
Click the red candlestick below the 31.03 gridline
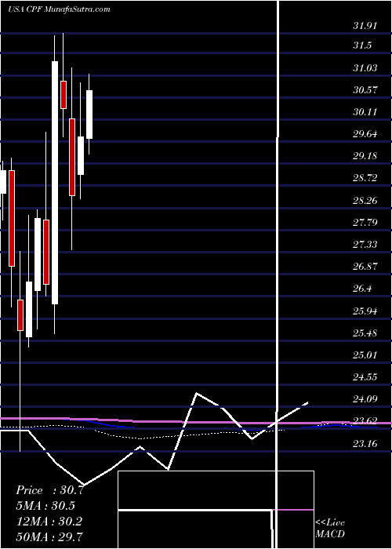point(64,95)
